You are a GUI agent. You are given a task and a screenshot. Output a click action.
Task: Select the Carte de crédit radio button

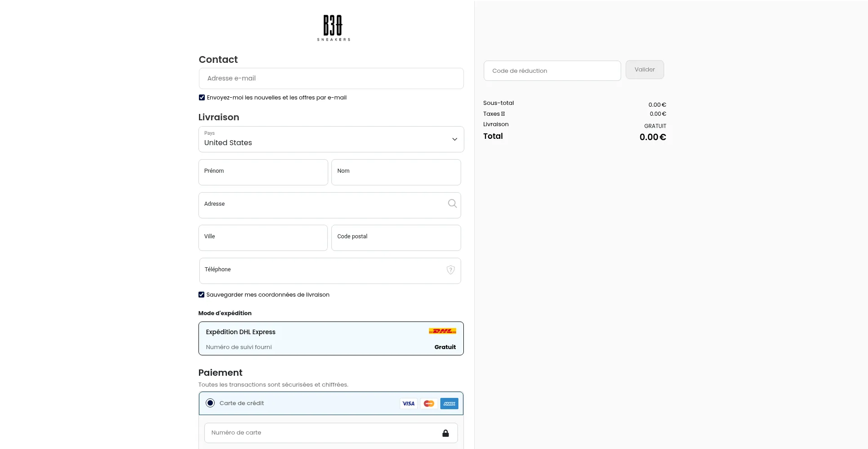click(210, 403)
